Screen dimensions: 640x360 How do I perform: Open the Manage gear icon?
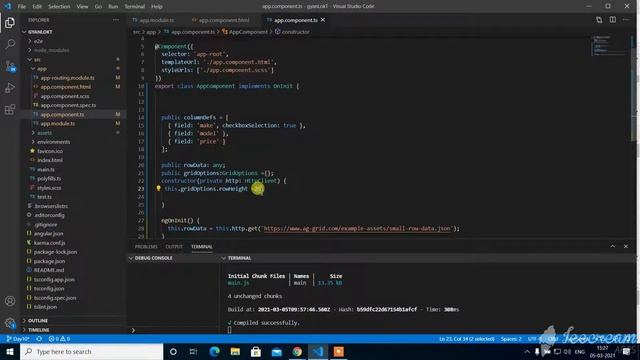(10, 323)
